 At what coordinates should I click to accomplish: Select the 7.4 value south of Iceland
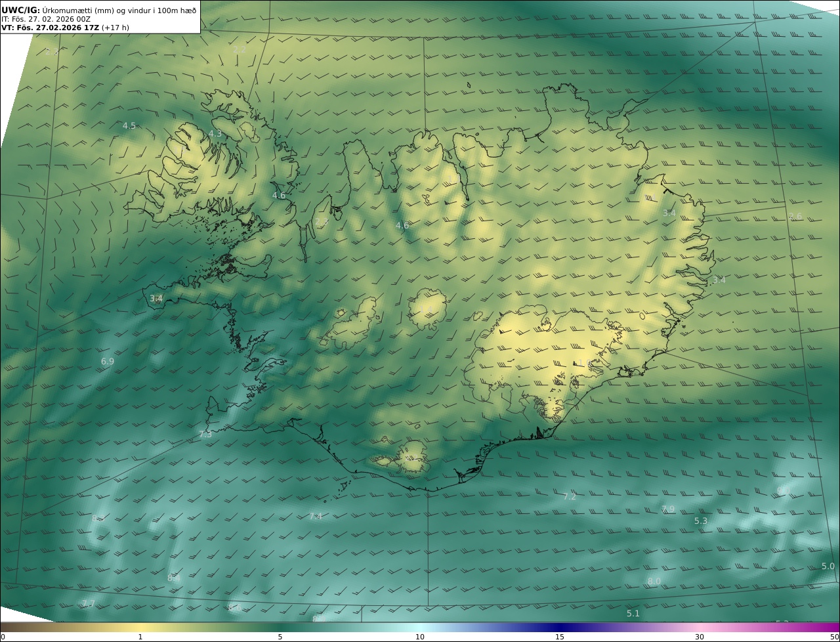316,517
